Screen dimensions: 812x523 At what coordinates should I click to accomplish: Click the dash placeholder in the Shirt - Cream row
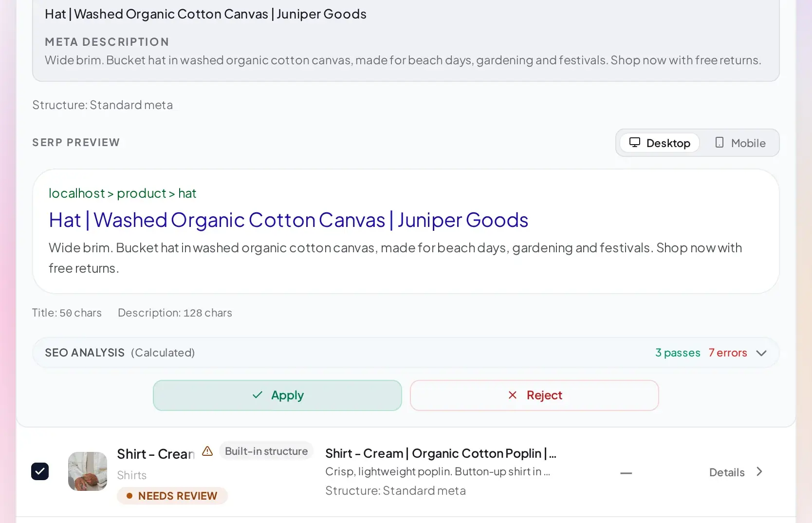[x=626, y=473]
